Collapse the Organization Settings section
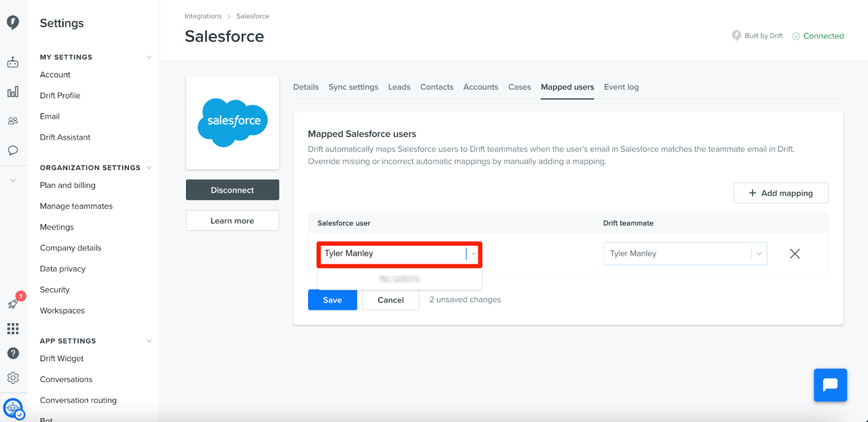Viewport: 868px width, 422px height. 149,168
